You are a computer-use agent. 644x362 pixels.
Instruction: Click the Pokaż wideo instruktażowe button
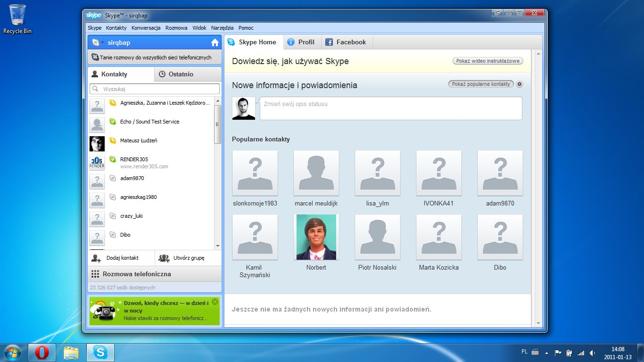coord(488,61)
